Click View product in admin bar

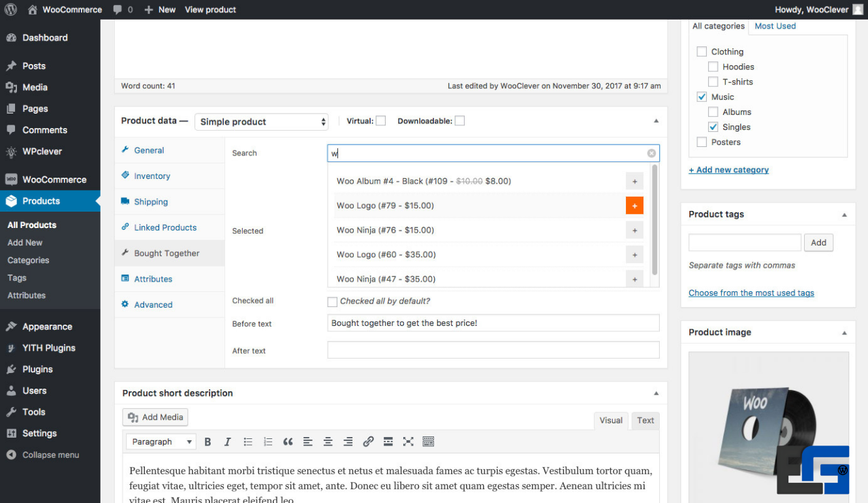(x=210, y=10)
